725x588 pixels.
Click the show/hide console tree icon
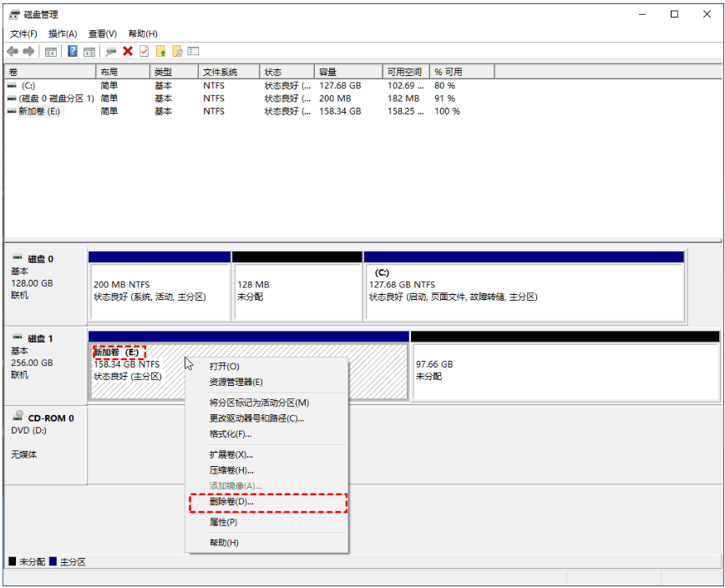coord(51,52)
